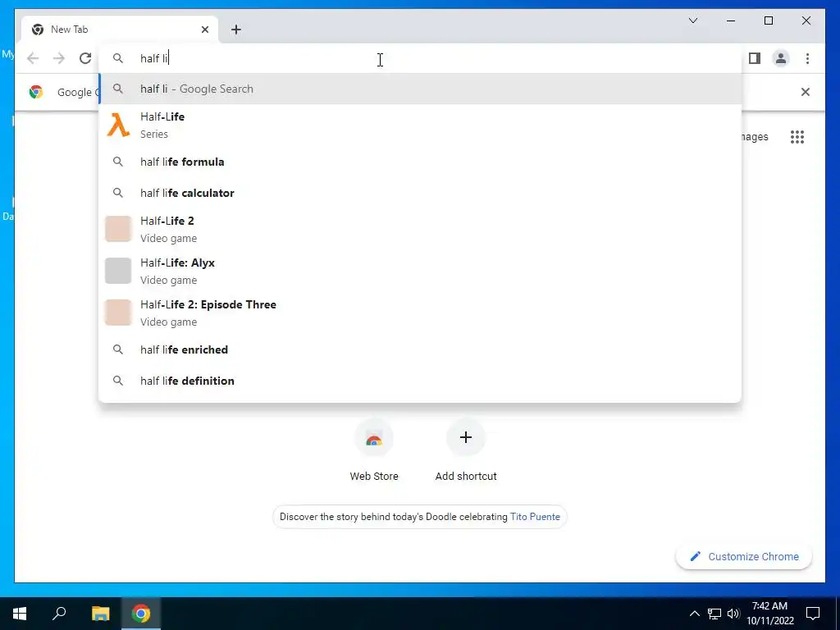Pick the Half-Life 2 video game suggestion

pyautogui.click(x=420, y=230)
